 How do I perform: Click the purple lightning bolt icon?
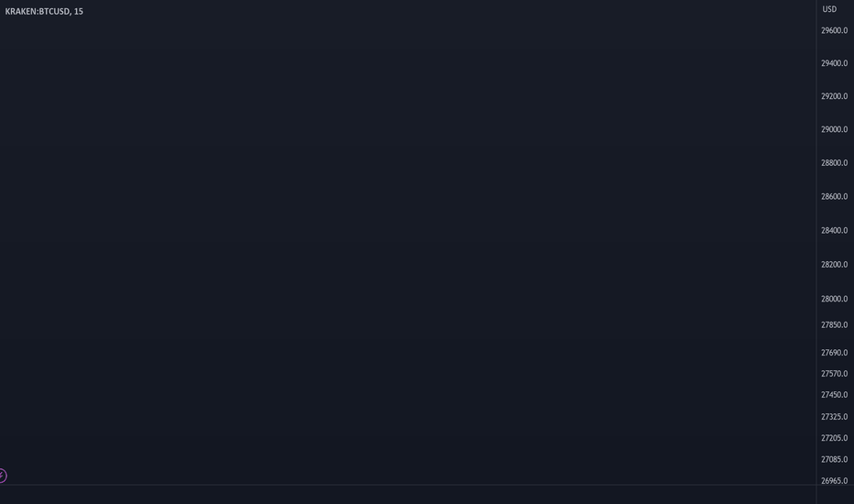point(2,476)
